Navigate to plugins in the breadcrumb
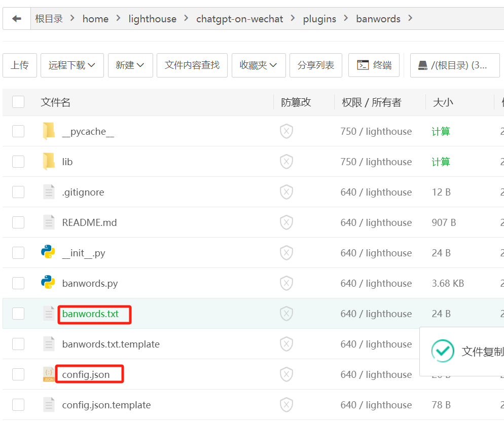This screenshot has height=424, width=504. tap(319, 19)
